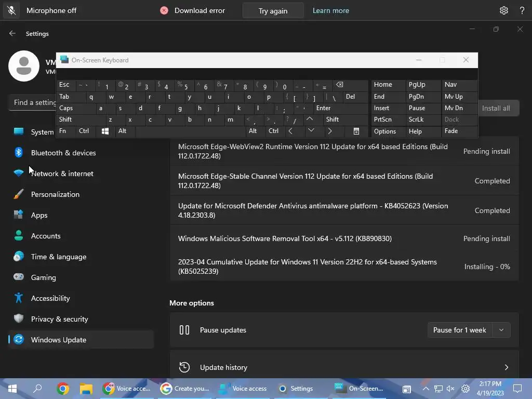Toggle left Shift key on keyboard
The width and height of the screenshot is (532, 399).
point(81,119)
